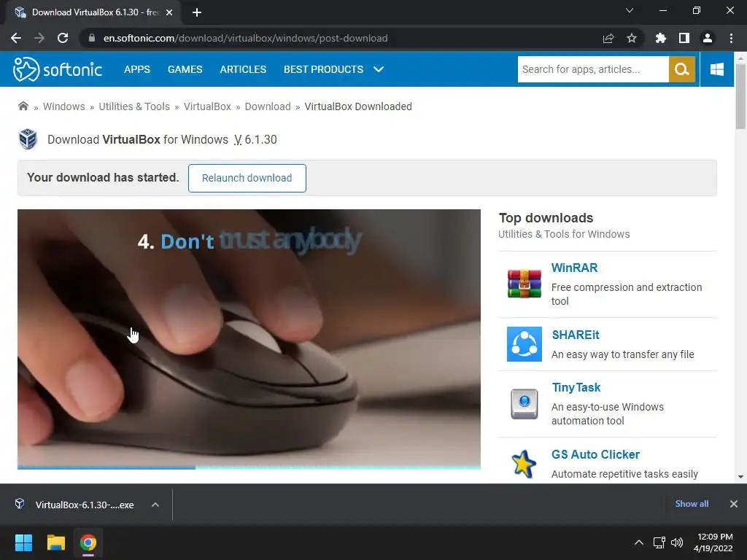This screenshot has width=747, height=560.
Task: Select the Download VirtualBox browser tab
Action: [x=93, y=12]
